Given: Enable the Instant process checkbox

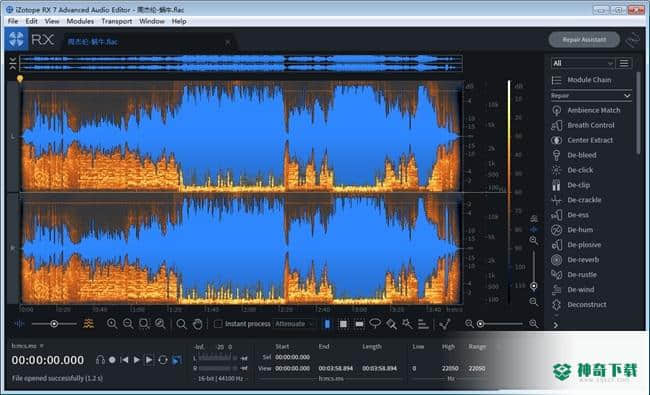Looking at the screenshot, I should [x=218, y=324].
